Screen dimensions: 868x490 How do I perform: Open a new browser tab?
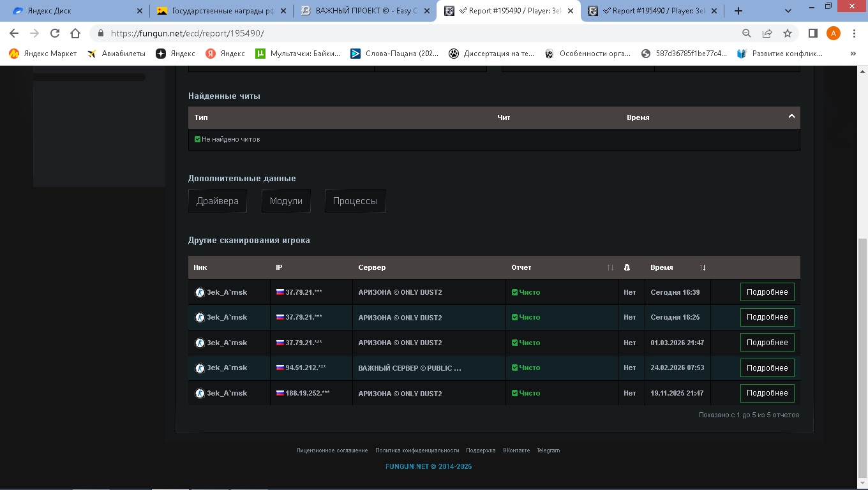[738, 11]
